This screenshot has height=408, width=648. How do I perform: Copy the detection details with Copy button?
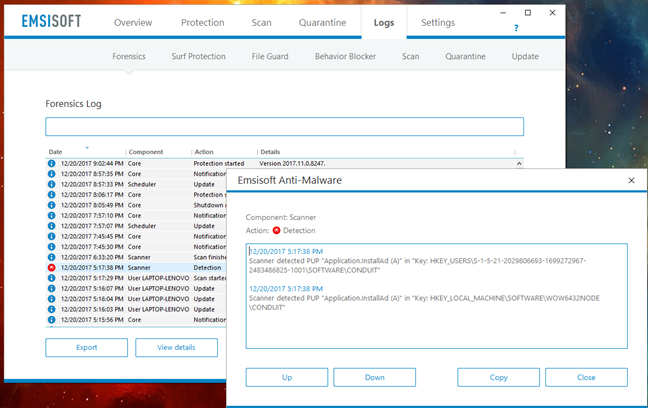point(498,377)
